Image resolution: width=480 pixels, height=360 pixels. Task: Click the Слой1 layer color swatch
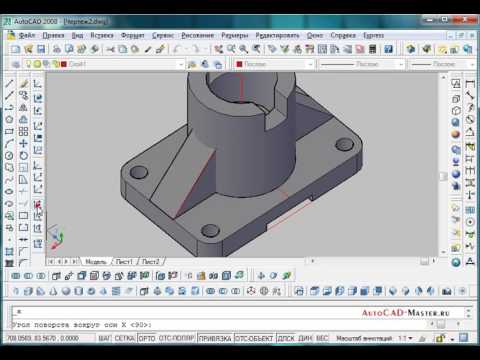click(x=64, y=64)
